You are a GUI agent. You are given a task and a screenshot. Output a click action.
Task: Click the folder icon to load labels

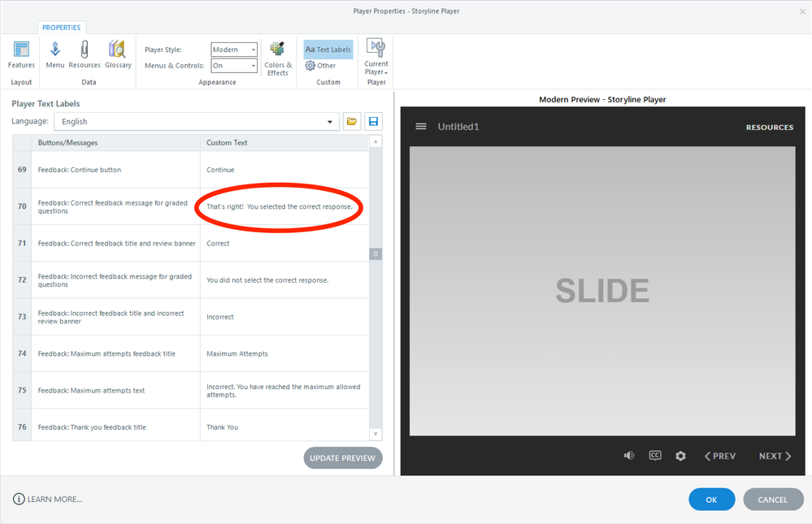(x=352, y=122)
